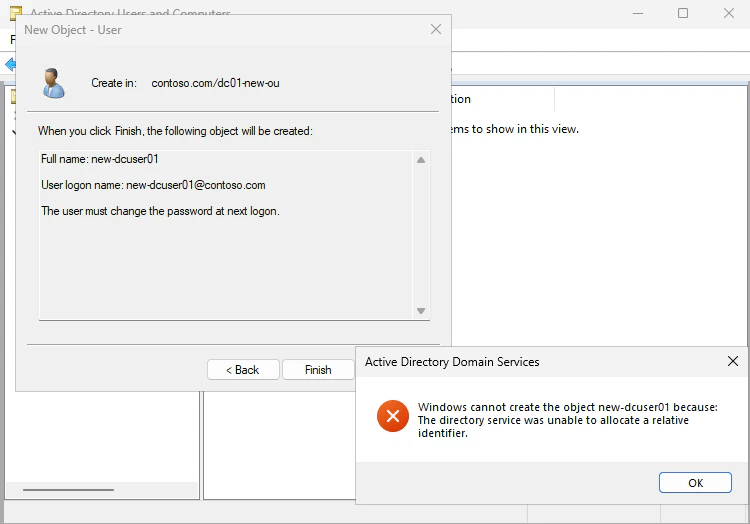
Task: Click the Finish button in New Object wizard
Action: click(318, 370)
